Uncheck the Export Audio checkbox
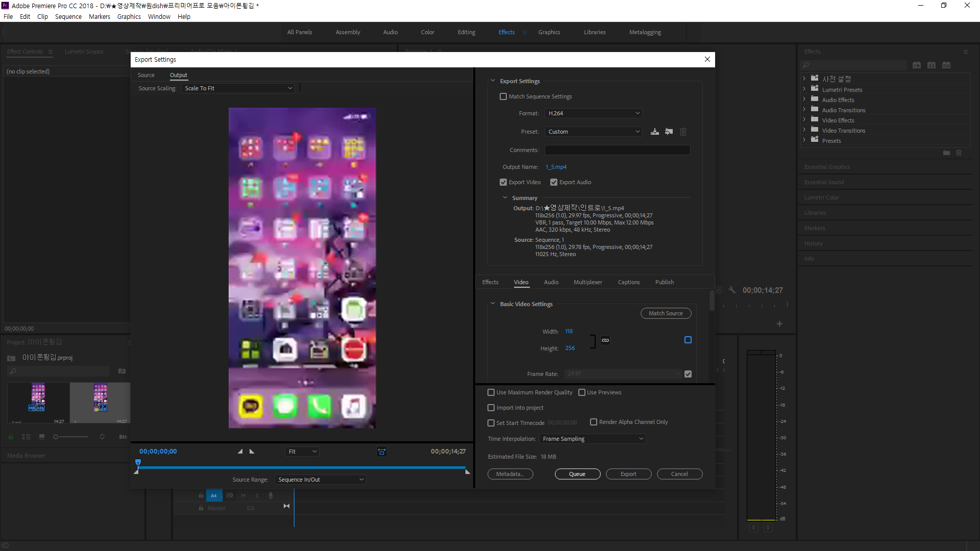Viewport: 980px width, 551px height. [554, 182]
